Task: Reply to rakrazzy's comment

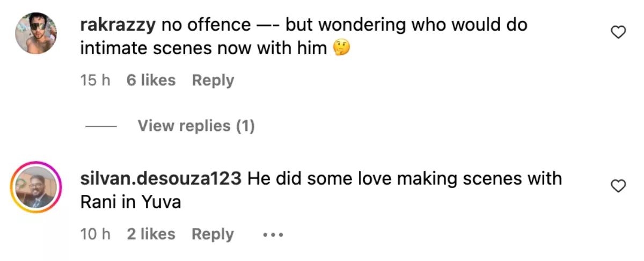Action: coord(213,81)
